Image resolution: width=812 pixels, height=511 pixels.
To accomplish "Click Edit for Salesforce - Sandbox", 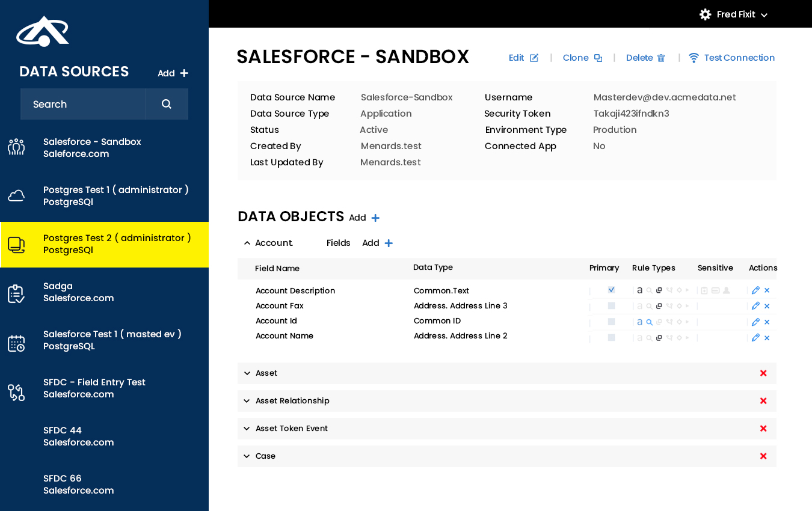I will pyautogui.click(x=523, y=58).
